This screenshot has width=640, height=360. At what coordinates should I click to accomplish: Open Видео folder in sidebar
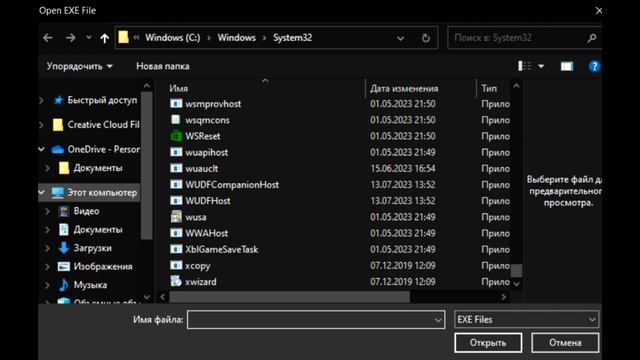[x=86, y=211]
